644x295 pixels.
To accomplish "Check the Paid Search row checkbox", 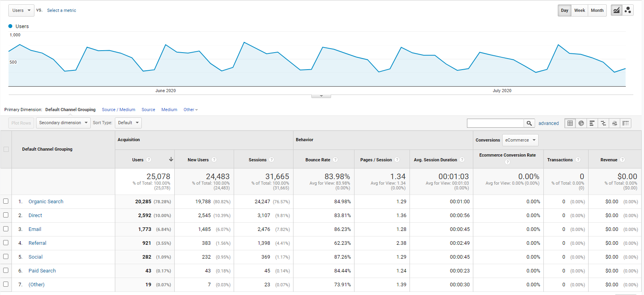I will coord(6,270).
